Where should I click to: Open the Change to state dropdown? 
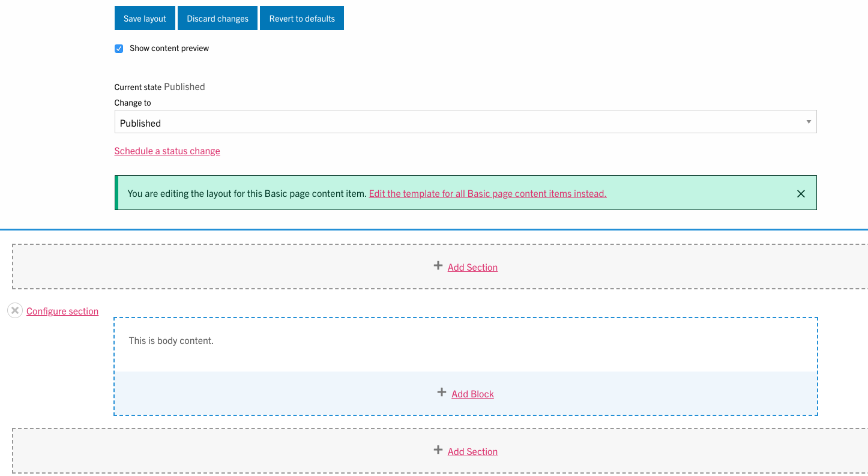(465, 122)
